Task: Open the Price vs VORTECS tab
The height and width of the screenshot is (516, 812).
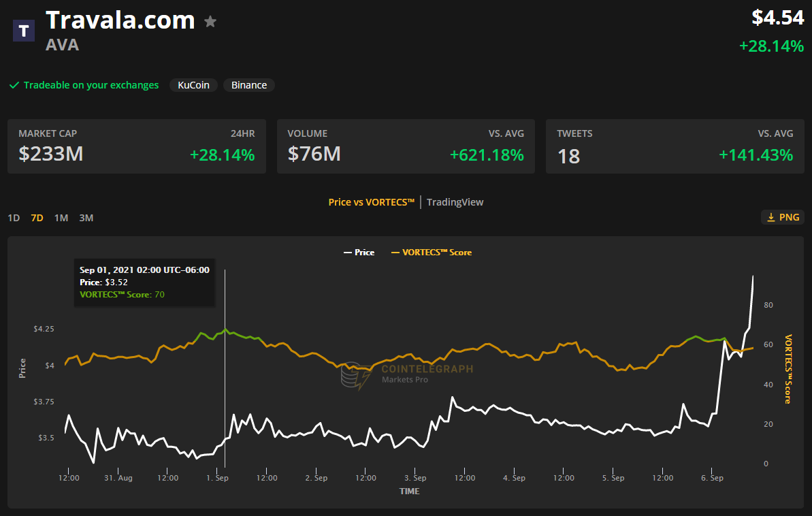Action: [371, 202]
